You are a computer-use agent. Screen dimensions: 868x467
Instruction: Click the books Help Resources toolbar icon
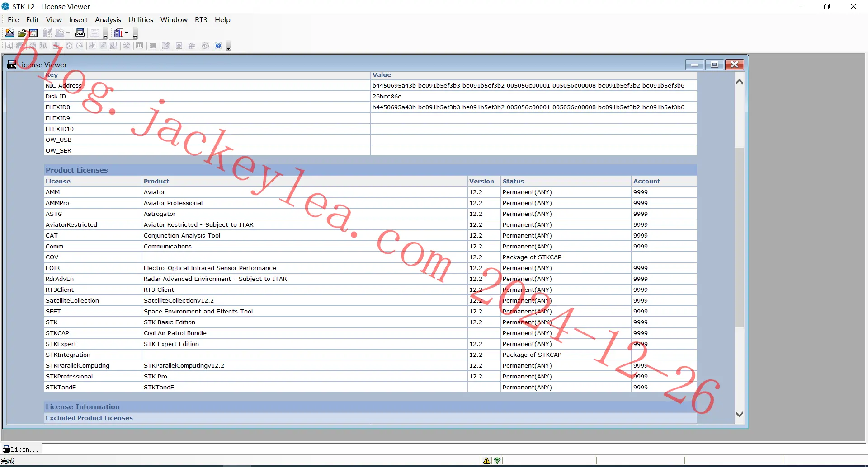coord(118,33)
